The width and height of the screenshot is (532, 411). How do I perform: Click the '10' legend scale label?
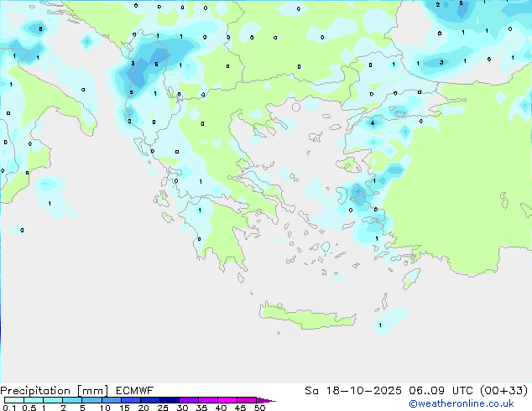click(x=105, y=408)
